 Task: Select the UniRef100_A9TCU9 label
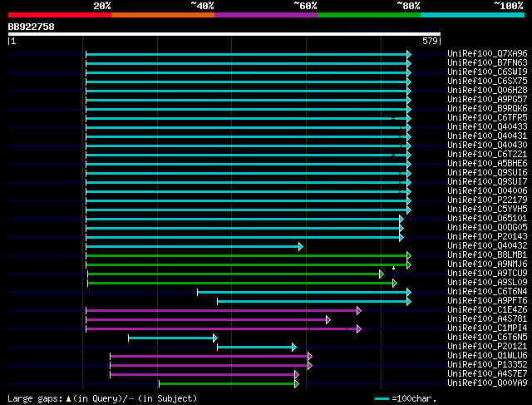coord(488,273)
